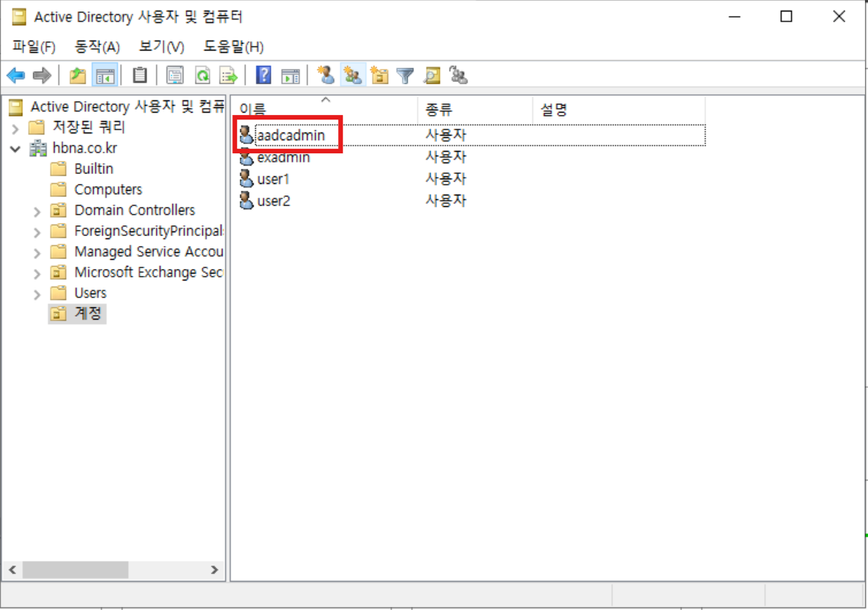
Task: Open the 동작(A) menu
Action: pyautogui.click(x=97, y=47)
